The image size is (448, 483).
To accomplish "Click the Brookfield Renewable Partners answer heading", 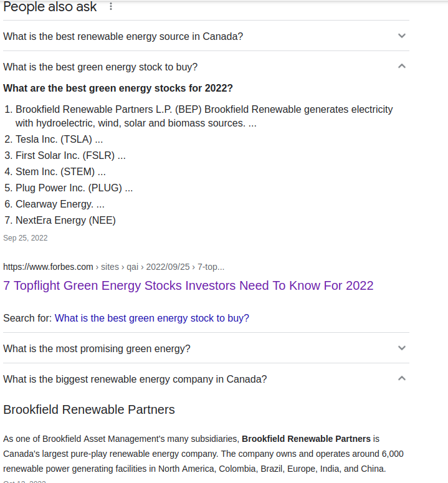I will pos(89,409).
